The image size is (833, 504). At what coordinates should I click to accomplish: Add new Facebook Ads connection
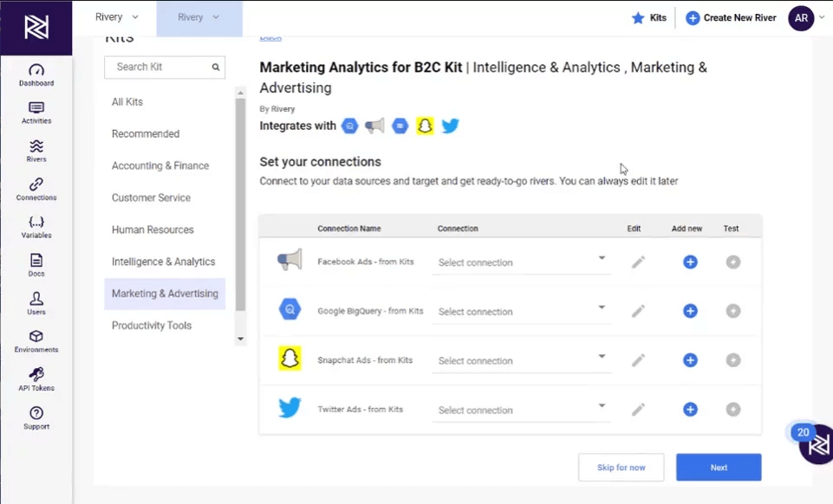coord(690,262)
